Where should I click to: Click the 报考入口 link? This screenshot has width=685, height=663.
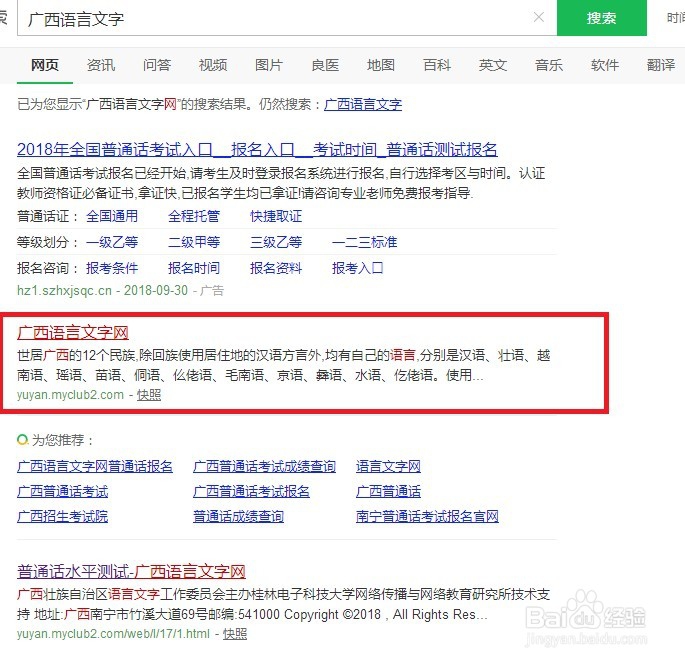(x=357, y=268)
